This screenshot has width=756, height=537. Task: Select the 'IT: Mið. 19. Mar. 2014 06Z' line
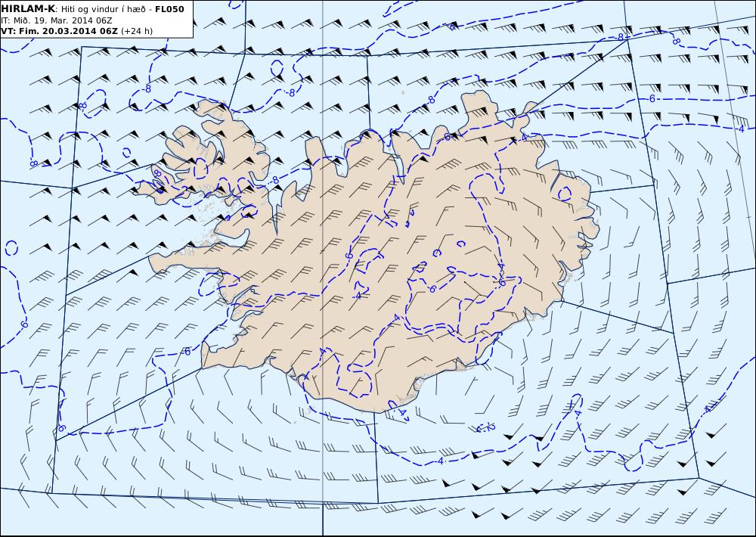tap(57, 20)
